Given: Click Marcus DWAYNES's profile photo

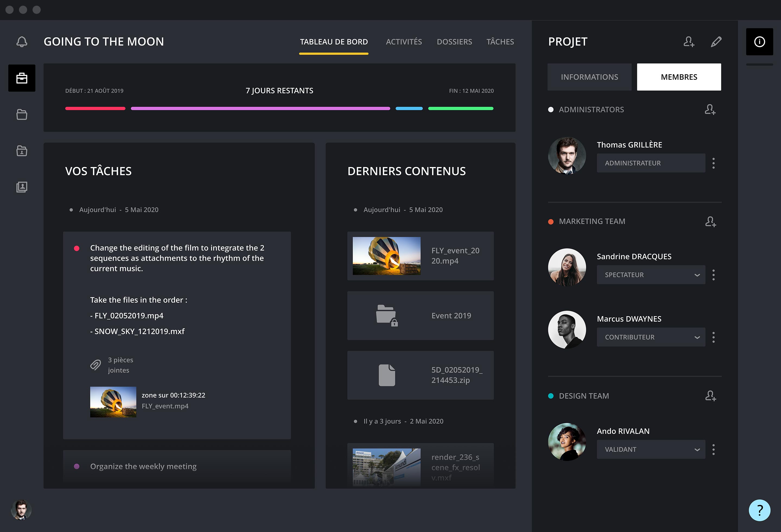Looking at the screenshot, I should (567, 329).
